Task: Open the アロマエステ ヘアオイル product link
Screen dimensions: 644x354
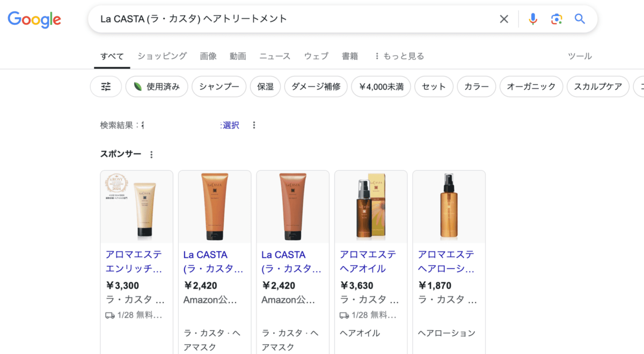Action: point(368,261)
